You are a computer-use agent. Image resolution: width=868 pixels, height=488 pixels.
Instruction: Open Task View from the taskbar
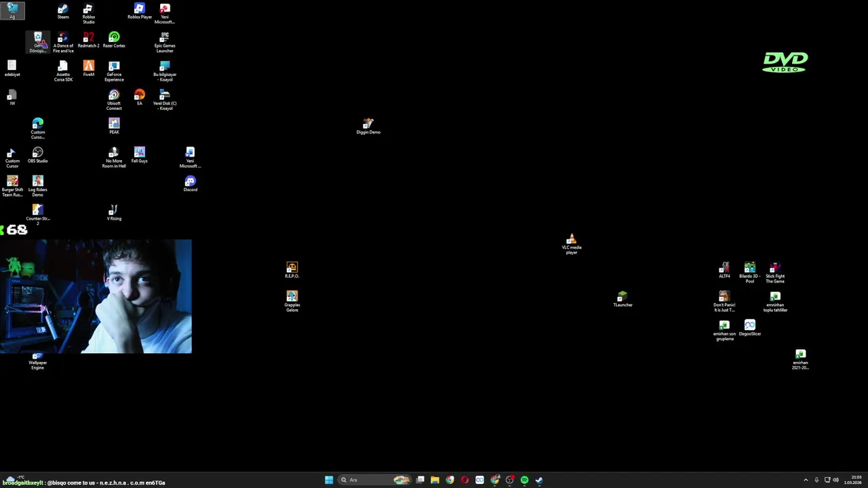pyautogui.click(x=420, y=480)
